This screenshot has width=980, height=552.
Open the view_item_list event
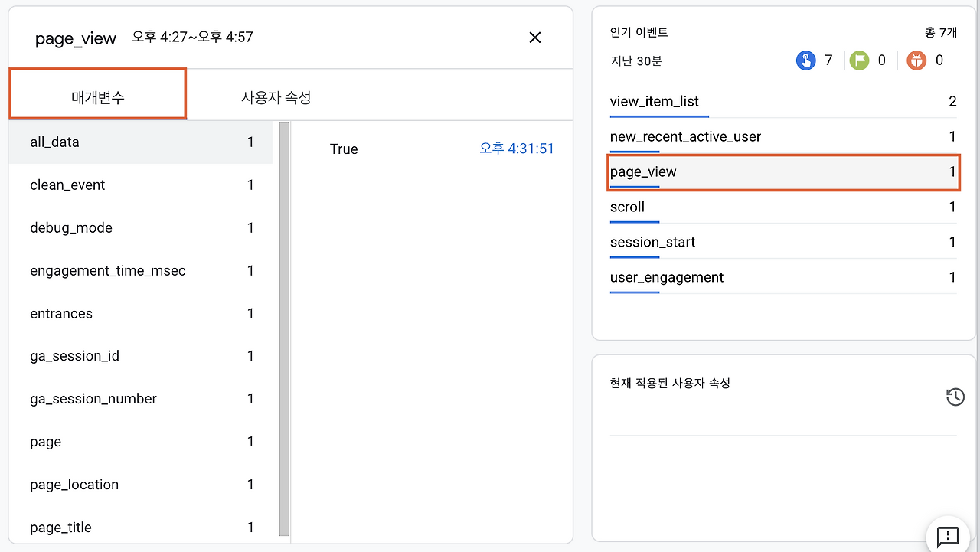[x=655, y=102]
